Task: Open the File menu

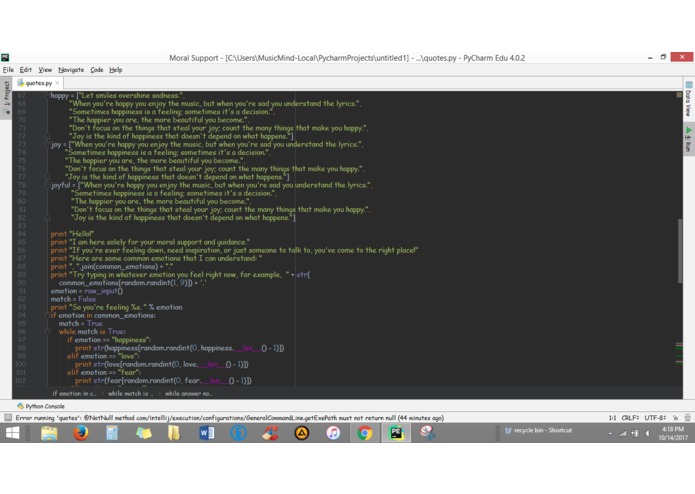Action: (8, 70)
